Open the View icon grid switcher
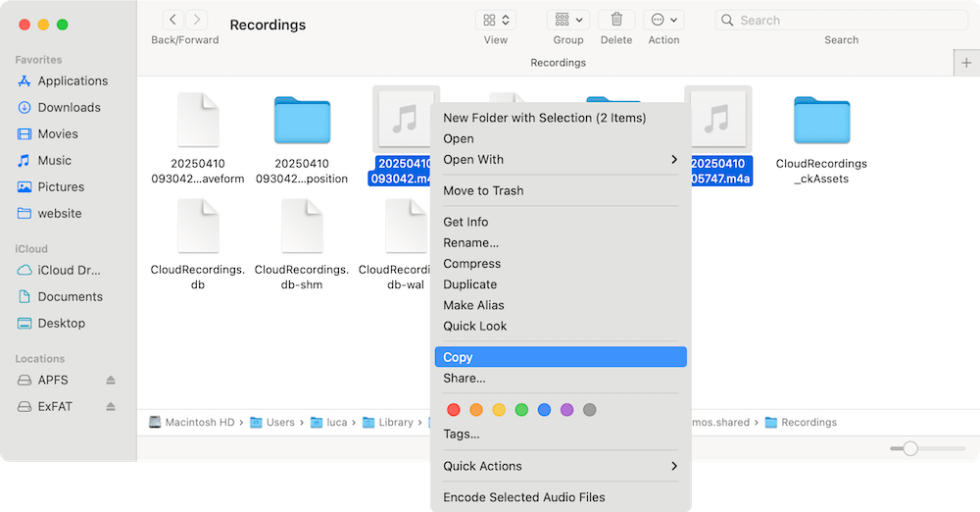 point(496,20)
